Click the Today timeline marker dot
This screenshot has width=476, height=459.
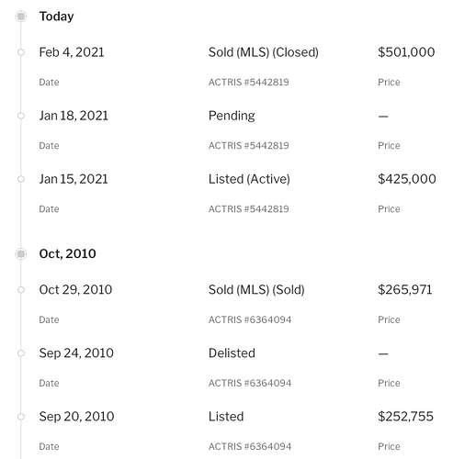(x=21, y=17)
